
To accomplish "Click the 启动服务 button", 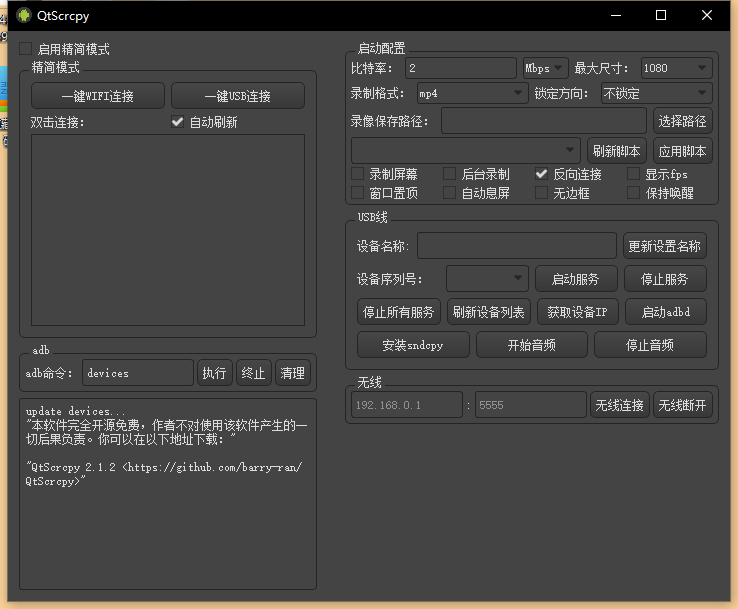I will coord(576,279).
